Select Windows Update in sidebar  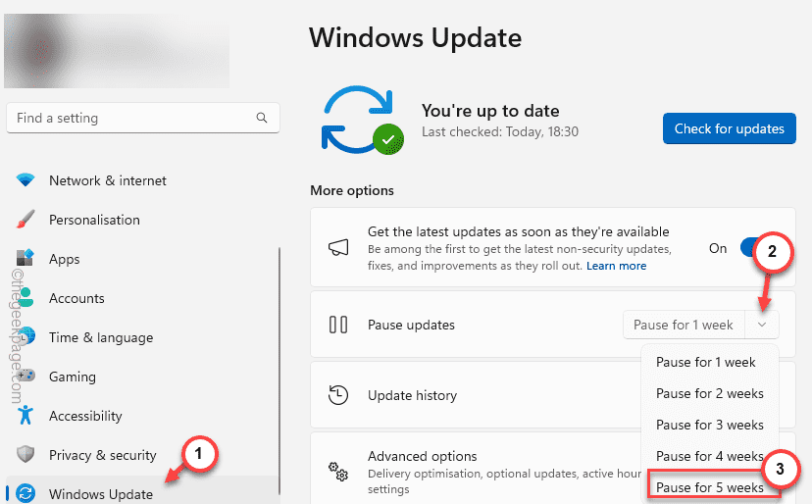coord(142,491)
